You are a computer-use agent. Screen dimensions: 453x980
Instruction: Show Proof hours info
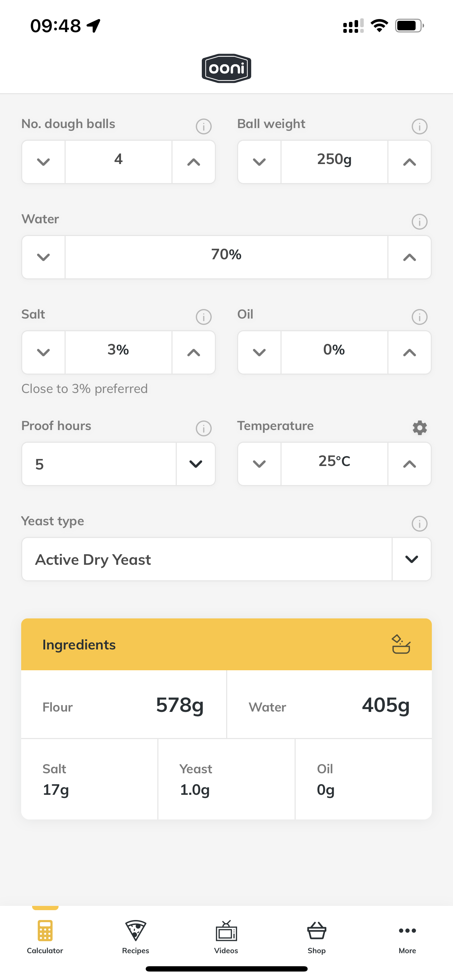[x=204, y=428]
